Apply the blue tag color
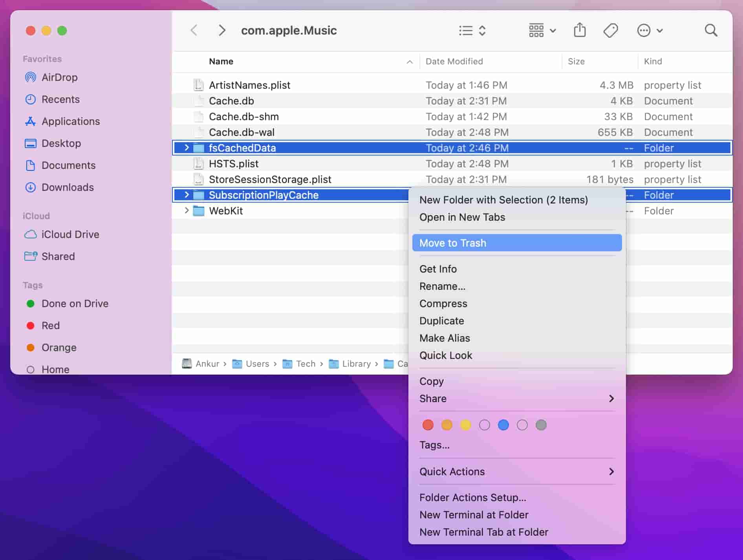Viewport: 743px width, 560px height. 503,425
